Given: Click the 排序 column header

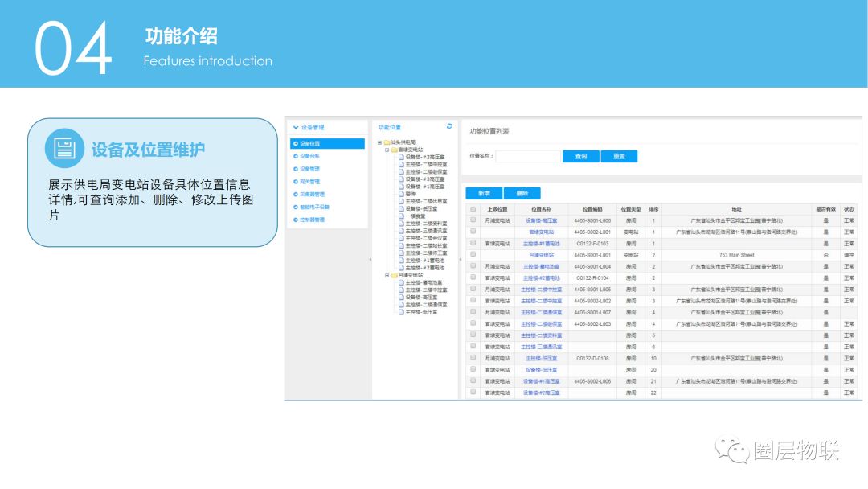Looking at the screenshot, I should [653, 209].
